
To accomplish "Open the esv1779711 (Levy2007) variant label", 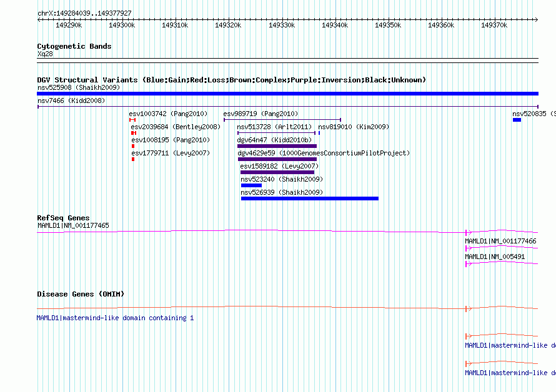I will (170, 153).
